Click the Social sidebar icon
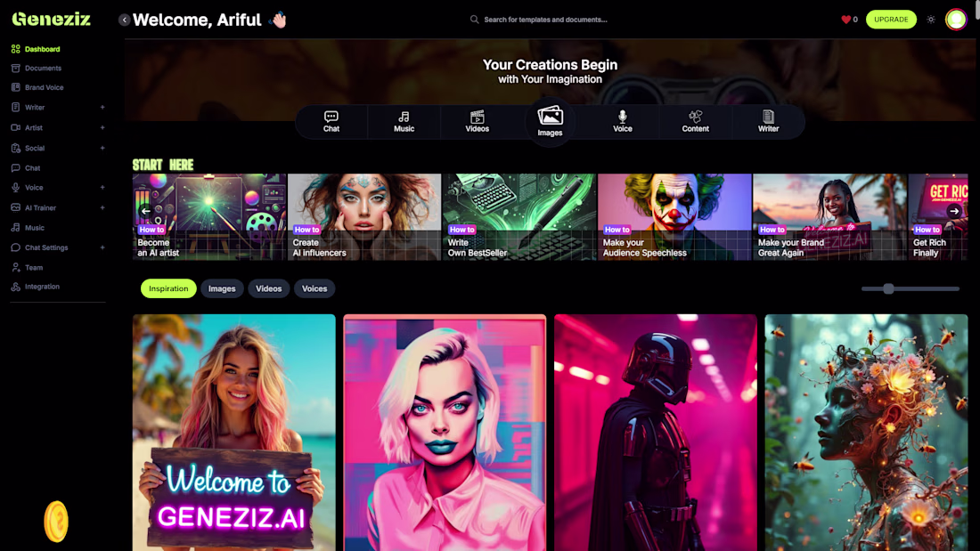 (16, 148)
